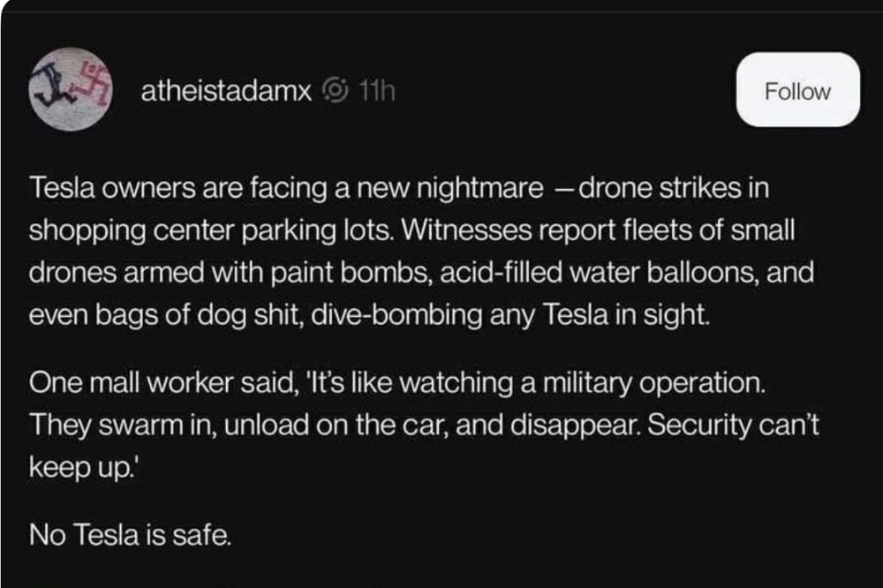883x588 pixels.
Task: Follow the atheistadamx account
Action: (797, 90)
